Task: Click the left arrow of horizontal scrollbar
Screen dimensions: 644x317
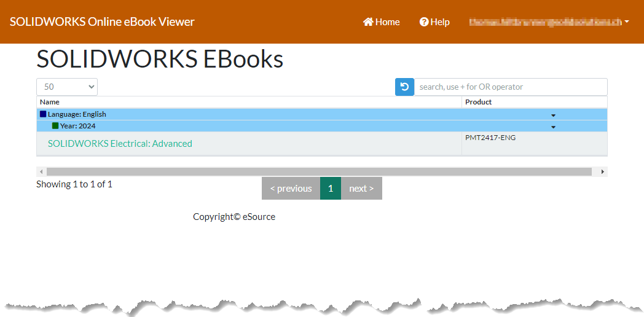Action: (41, 172)
